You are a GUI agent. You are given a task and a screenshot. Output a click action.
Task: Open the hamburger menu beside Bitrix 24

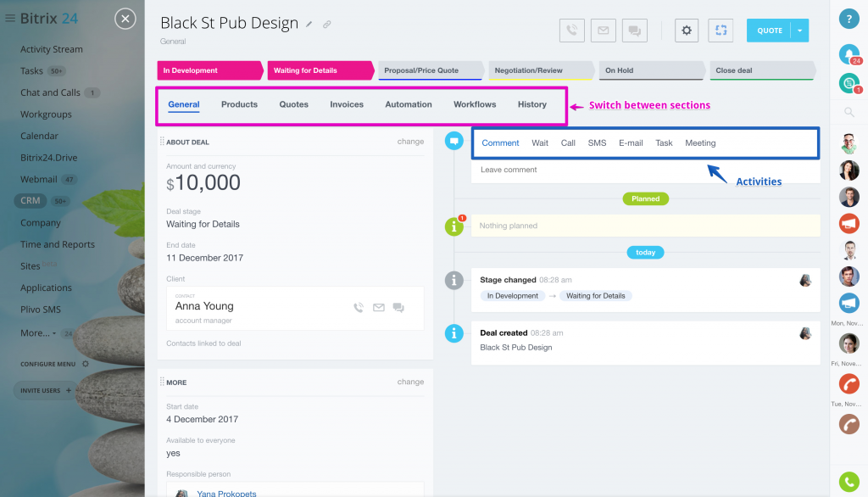point(10,19)
